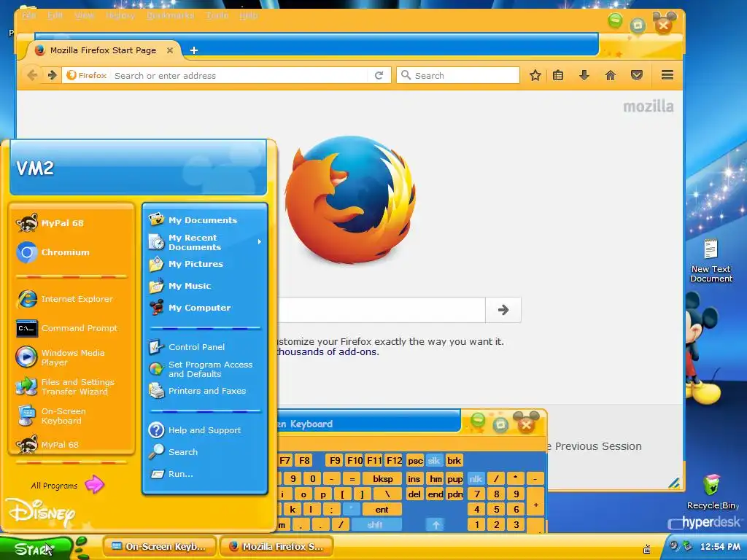The width and height of the screenshot is (747, 560).
Task: Open Firefox downloads arrow icon
Action: (584, 75)
